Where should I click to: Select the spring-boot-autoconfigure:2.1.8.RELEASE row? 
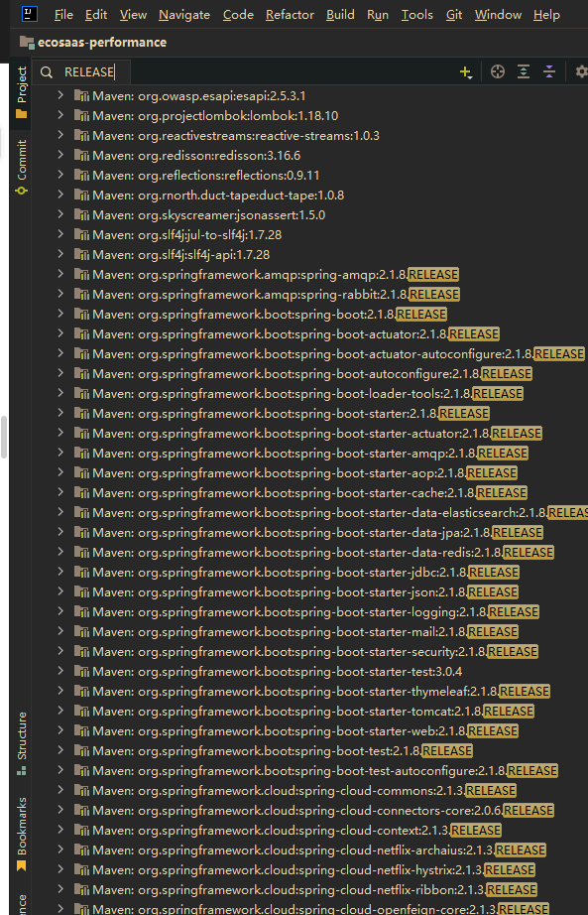[309, 373]
